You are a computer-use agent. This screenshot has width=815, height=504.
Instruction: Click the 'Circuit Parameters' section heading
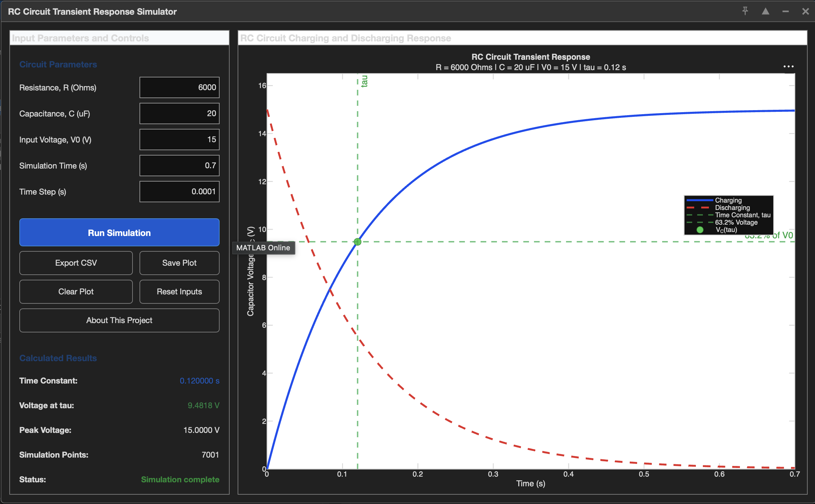pos(58,64)
